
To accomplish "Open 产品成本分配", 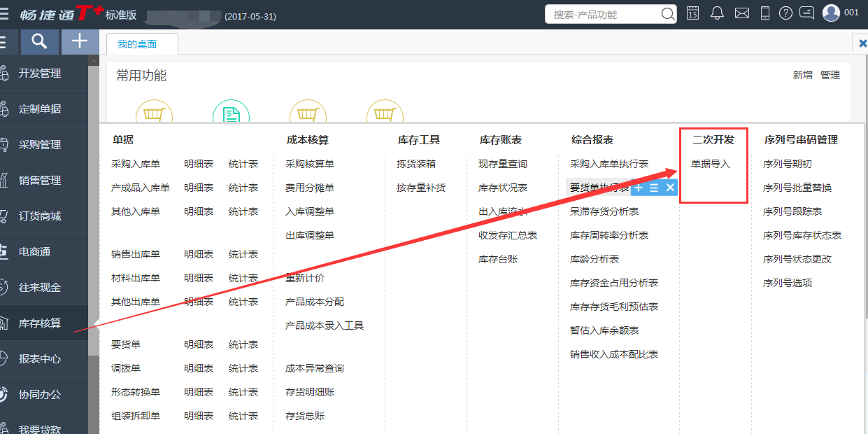I will click(x=315, y=302).
